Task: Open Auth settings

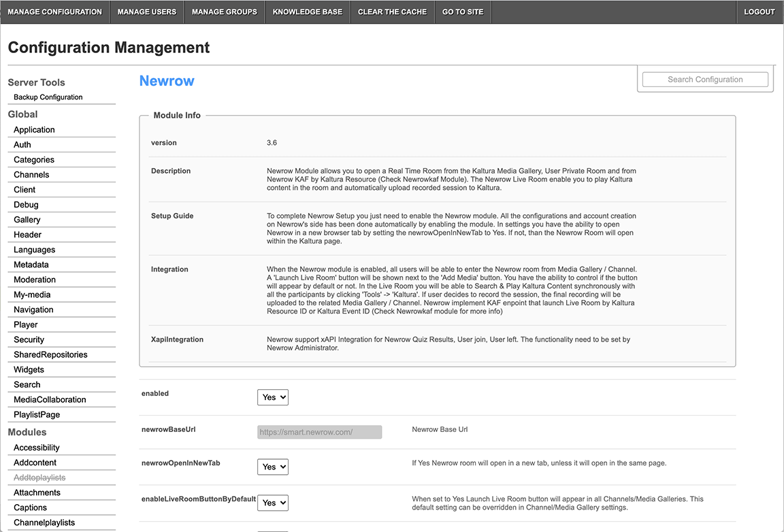Action: 22,144
